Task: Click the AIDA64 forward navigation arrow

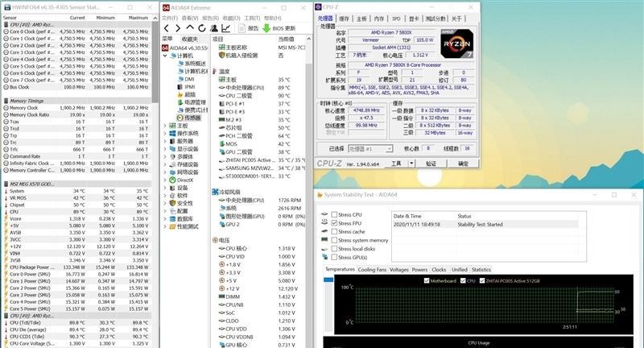Action: pos(177,28)
